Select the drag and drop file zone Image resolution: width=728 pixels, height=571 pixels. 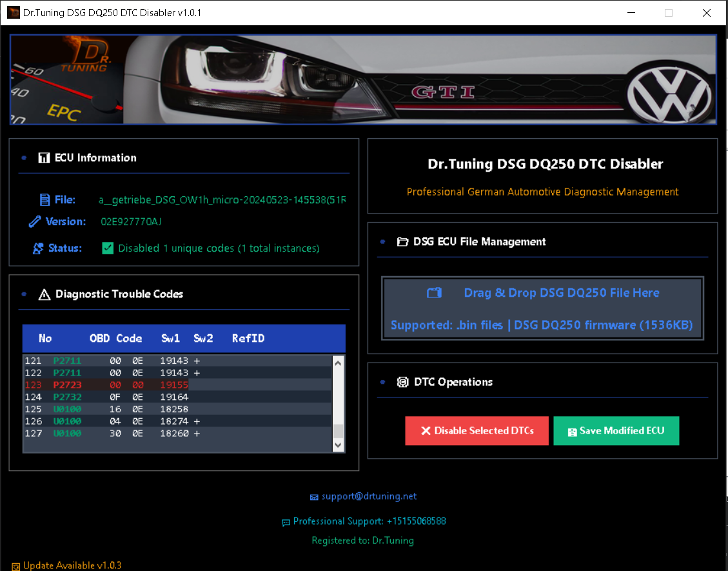pyautogui.click(x=542, y=308)
